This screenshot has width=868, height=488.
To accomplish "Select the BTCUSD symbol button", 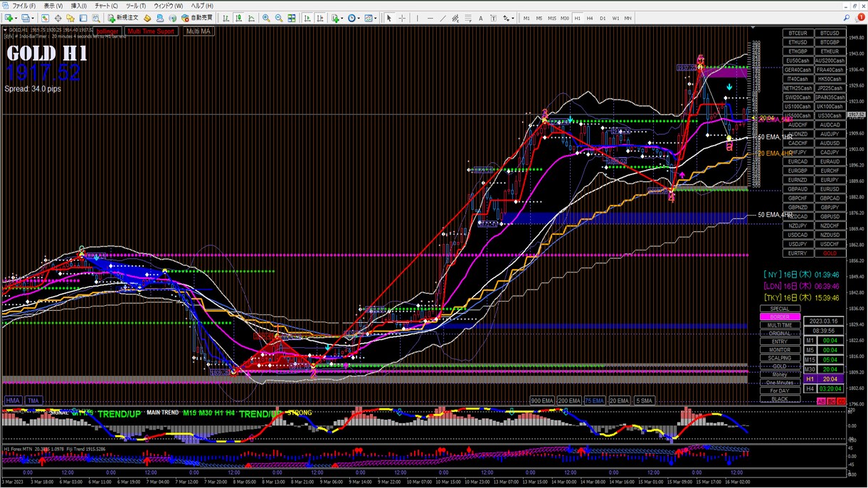I will [x=830, y=33].
